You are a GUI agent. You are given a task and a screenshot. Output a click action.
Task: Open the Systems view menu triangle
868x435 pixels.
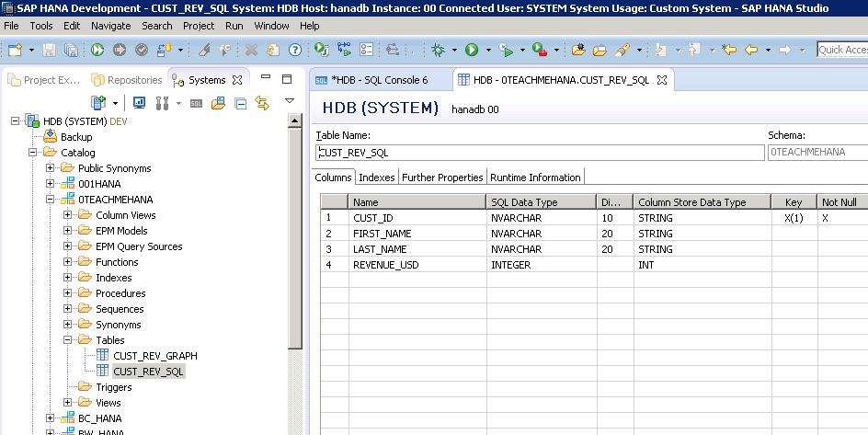[289, 101]
